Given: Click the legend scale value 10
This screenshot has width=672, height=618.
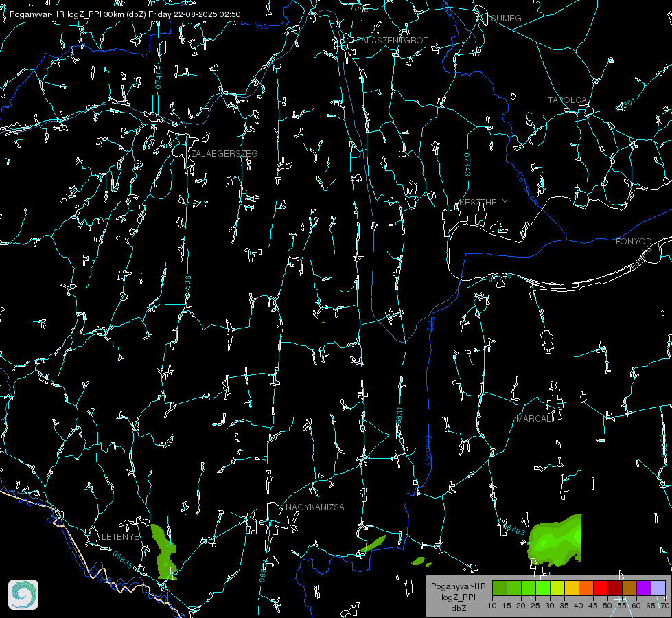Looking at the screenshot, I should coord(492,606).
